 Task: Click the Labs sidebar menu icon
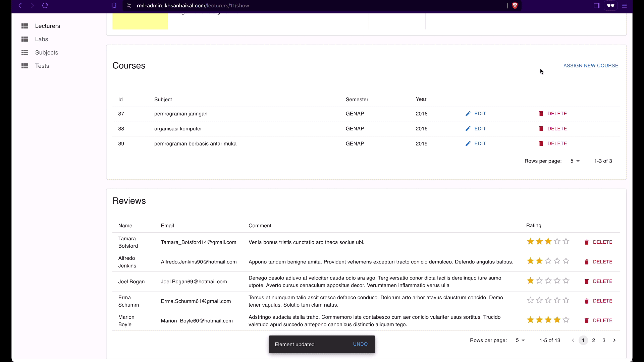(x=25, y=39)
